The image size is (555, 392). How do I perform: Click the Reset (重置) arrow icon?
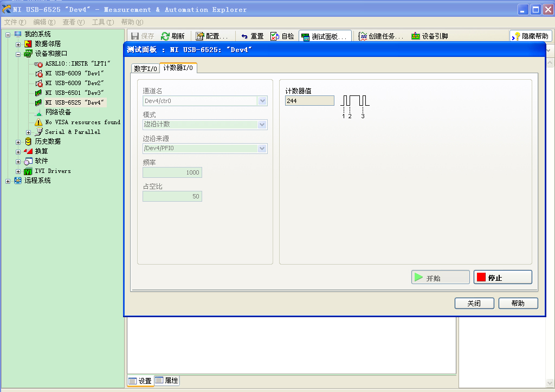[x=244, y=36]
